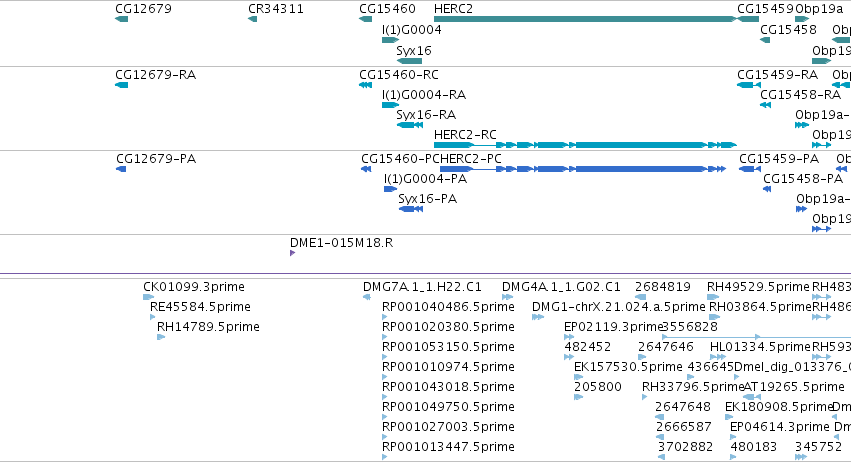851x462 pixels.
Task: Select the 3702882 feature label
Action: point(685,448)
